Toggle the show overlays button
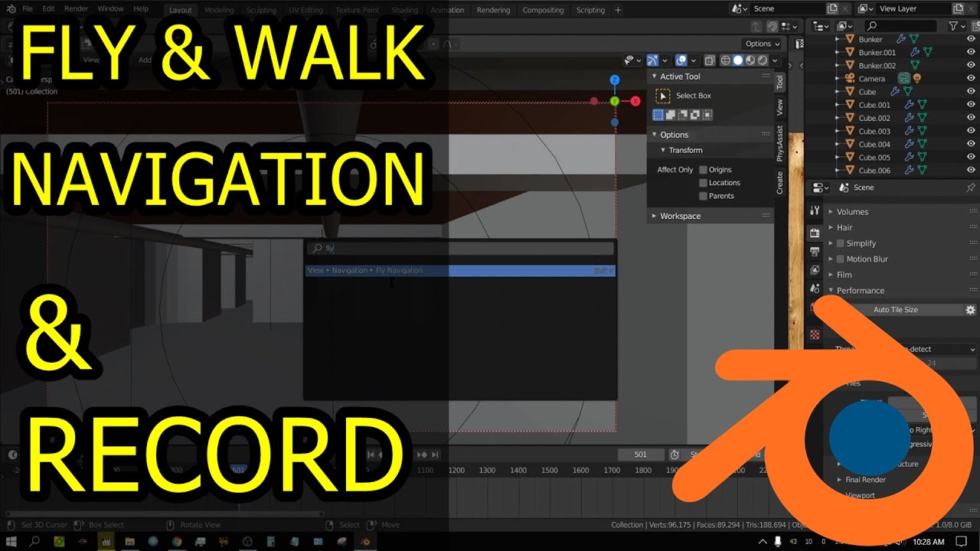This screenshot has width=980, height=551. [x=681, y=60]
